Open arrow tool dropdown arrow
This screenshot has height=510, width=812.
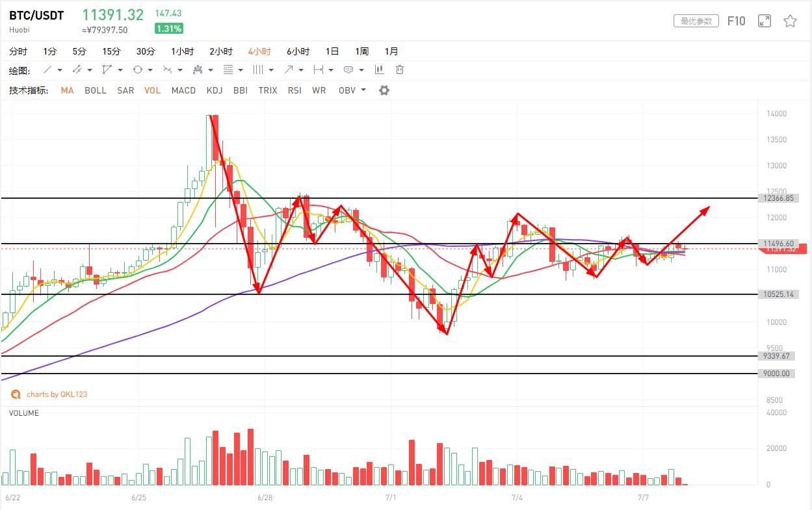[x=301, y=70]
